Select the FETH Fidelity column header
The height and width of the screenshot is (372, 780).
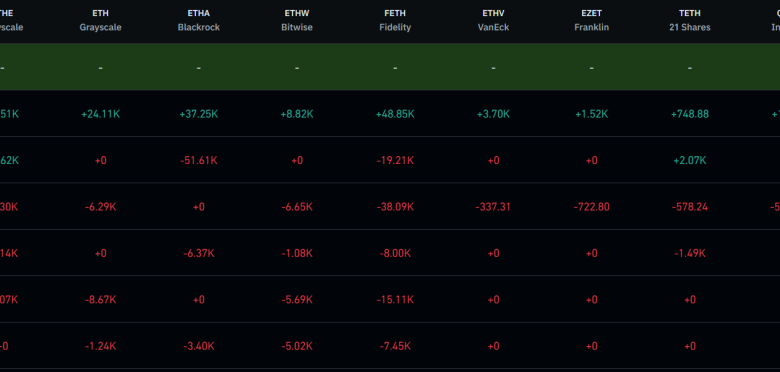tap(395, 20)
